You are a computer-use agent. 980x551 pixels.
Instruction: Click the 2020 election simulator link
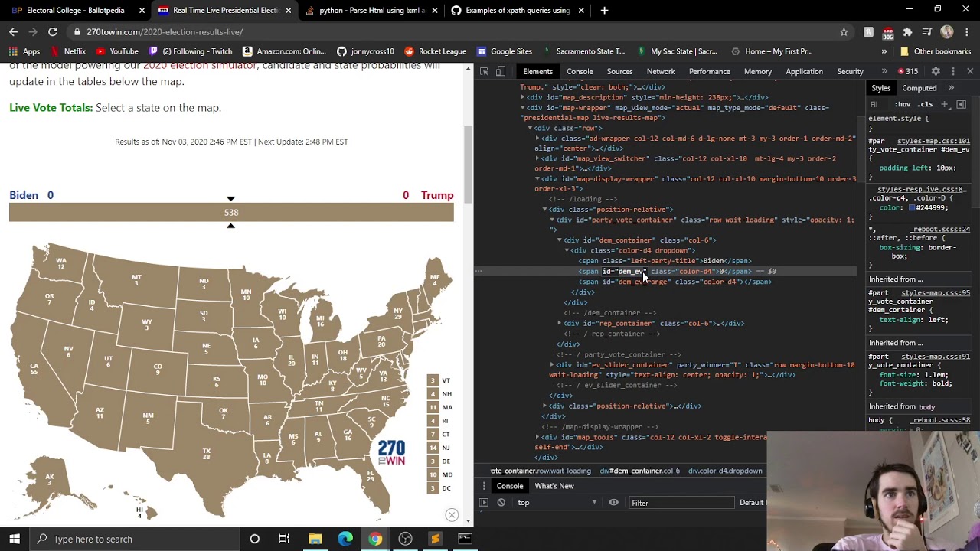pyautogui.click(x=200, y=66)
